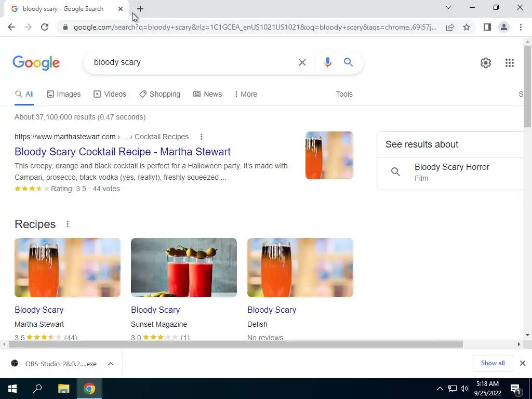The height and width of the screenshot is (399, 532).
Task: Open options menu for Martha Stewart result
Action: click(x=202, y=137)
